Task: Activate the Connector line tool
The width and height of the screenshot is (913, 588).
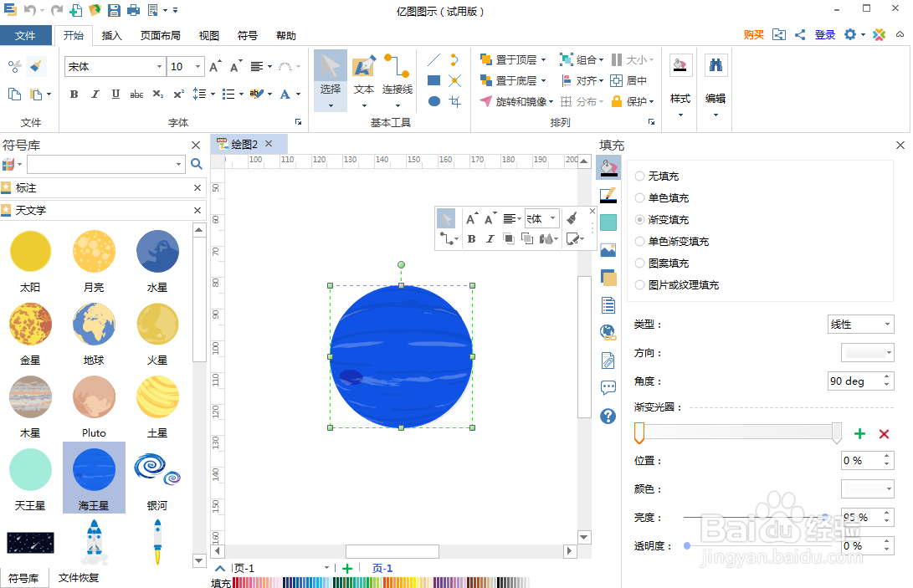Action: (x=398, y=79)
